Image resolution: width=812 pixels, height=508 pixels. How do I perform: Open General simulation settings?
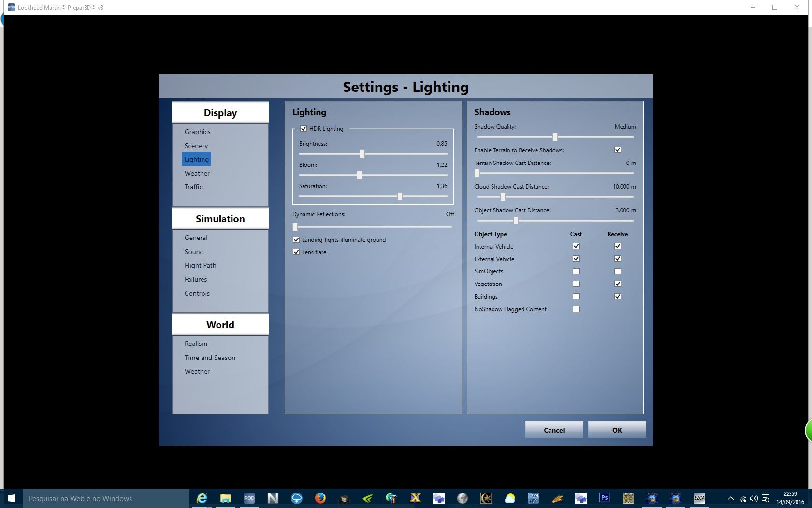[196, 238]
